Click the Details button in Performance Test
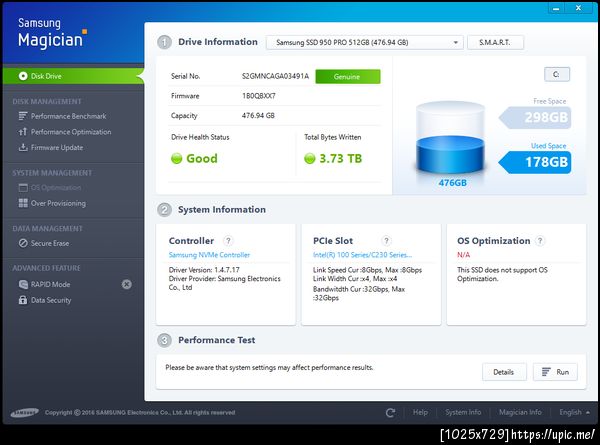This screenshot has height=445, width=600. (504, 372)
